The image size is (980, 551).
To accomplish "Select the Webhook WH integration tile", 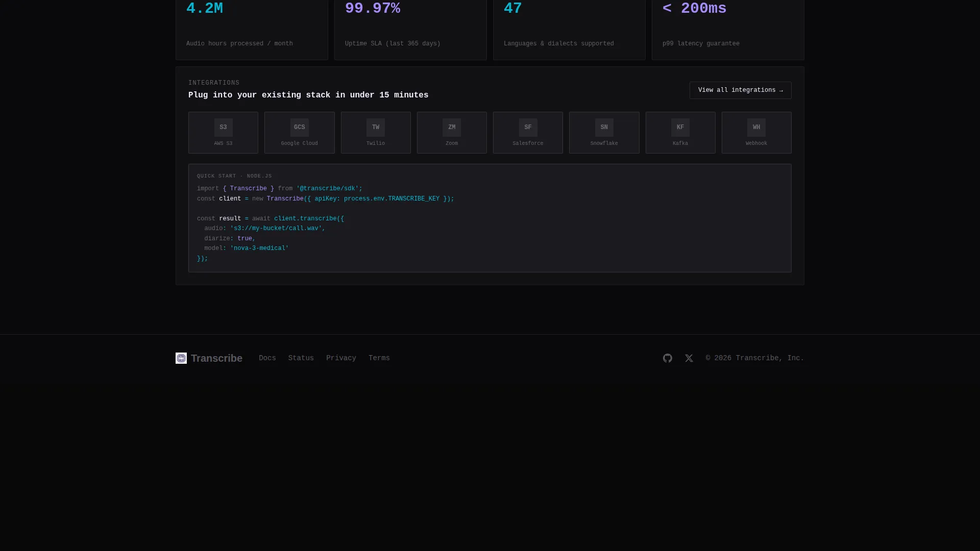I will coord(756,133).
